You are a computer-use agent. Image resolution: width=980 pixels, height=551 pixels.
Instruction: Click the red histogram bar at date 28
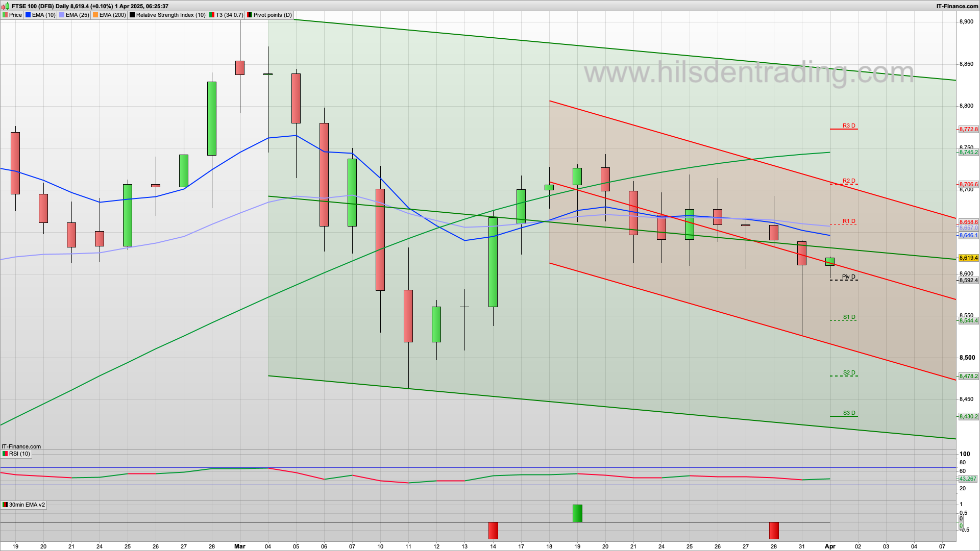[774, 531]
